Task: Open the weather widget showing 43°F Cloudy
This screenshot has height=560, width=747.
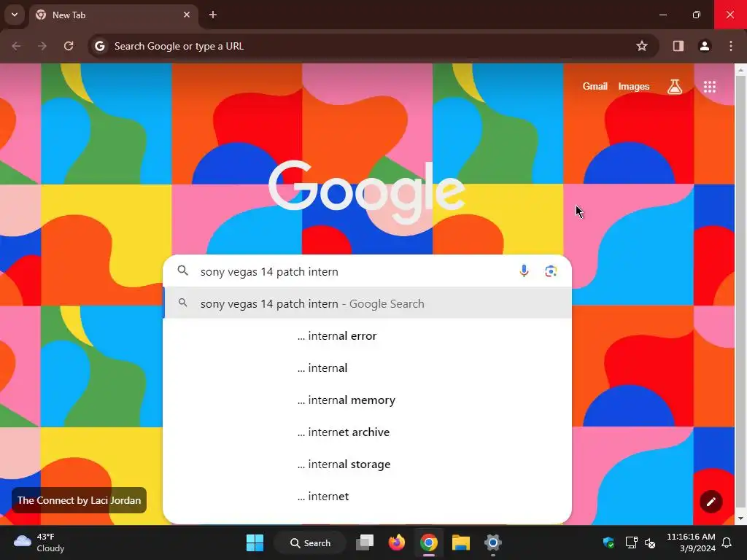Action: [39, 542]
